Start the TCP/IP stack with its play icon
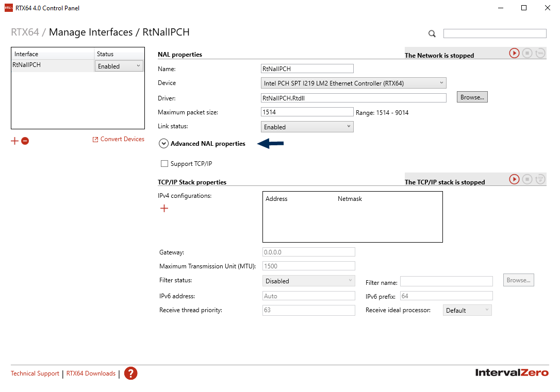Image resolution: width=560 pixels, height=392 pixels. (x=514, y=179)
